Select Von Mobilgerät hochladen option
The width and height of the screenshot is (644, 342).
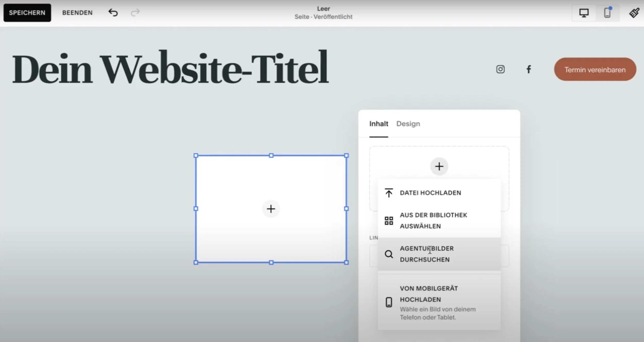429,294
